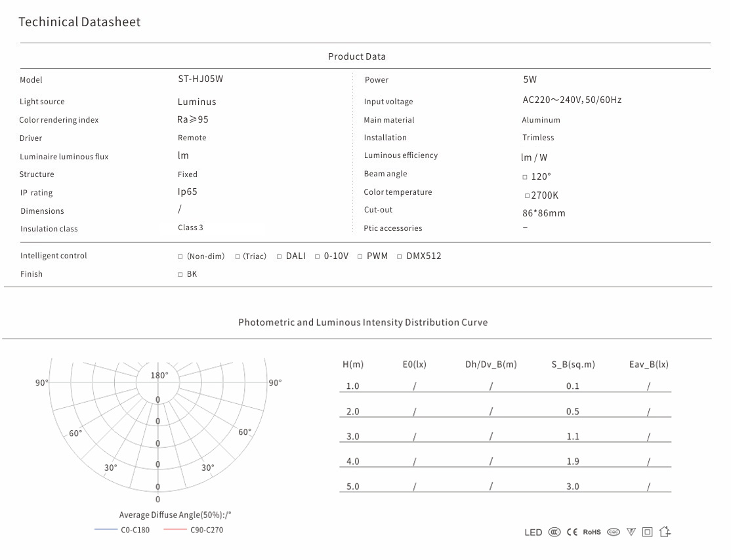Check the 2700K color temperature box
The height and width of the screenshot is (560, 731).
click(x=527, y=195)
